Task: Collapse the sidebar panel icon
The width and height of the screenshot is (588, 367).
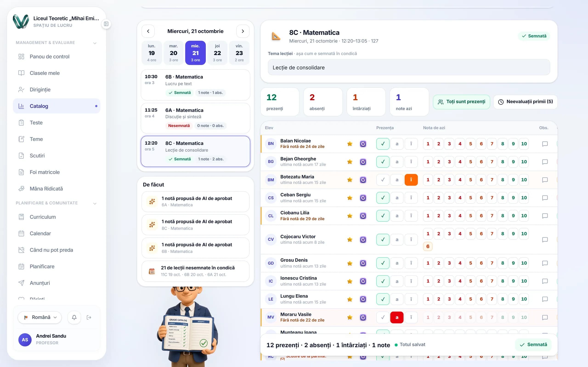Action: click(x=106, y=24)
